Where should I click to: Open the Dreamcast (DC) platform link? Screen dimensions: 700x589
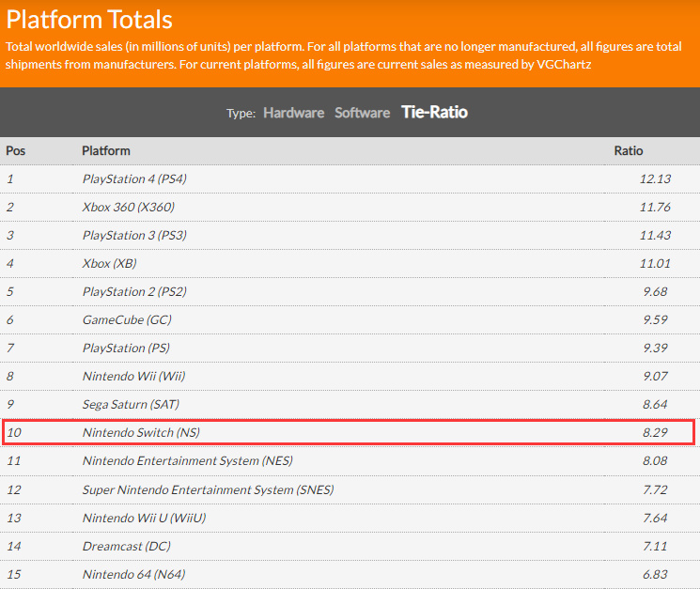point(126,546)
